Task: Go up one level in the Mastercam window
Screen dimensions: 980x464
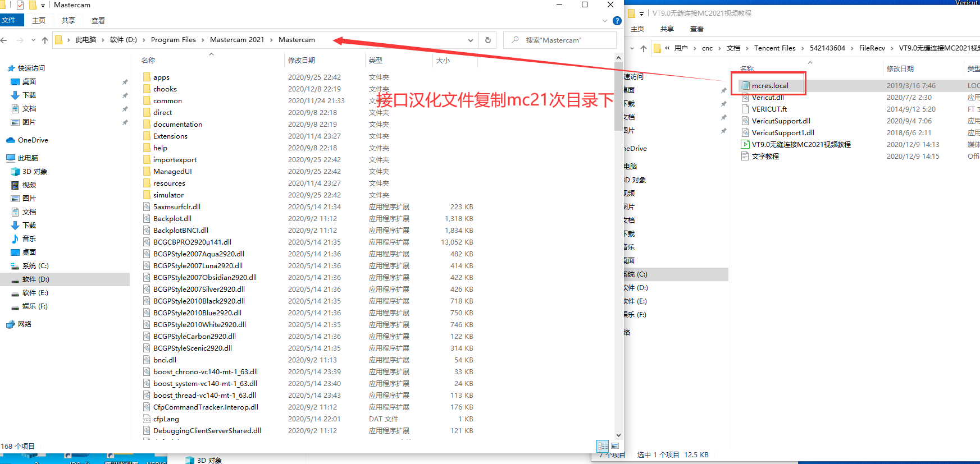Action: point(45,40)
